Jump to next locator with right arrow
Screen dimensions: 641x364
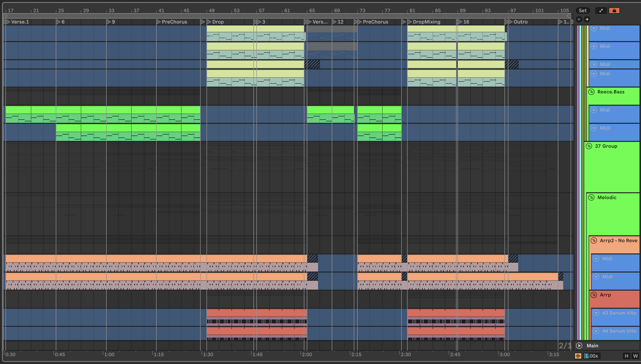click(x=587, y=19)
